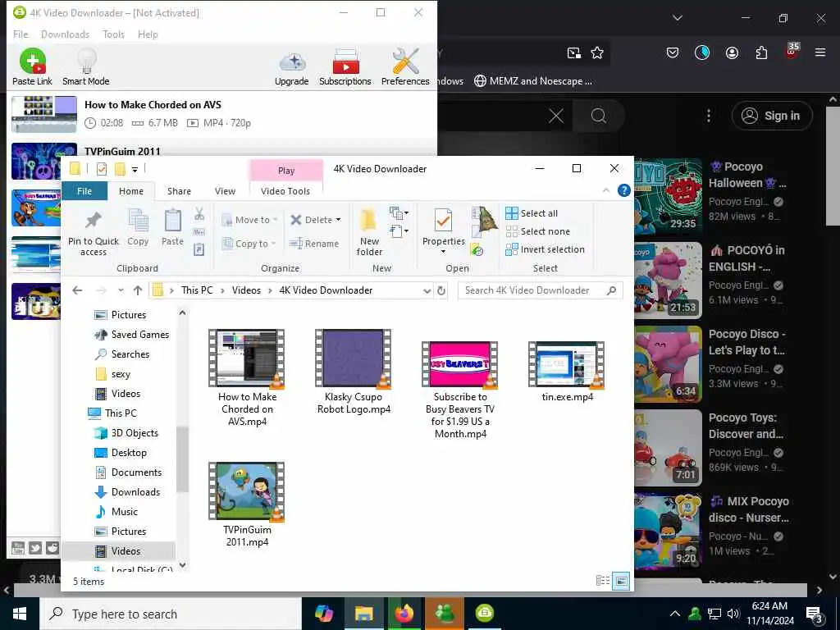The width and height of the screenshot is (840, 630).
Task: Select 3D Objects in navigation pane
Action: point(126,433)
